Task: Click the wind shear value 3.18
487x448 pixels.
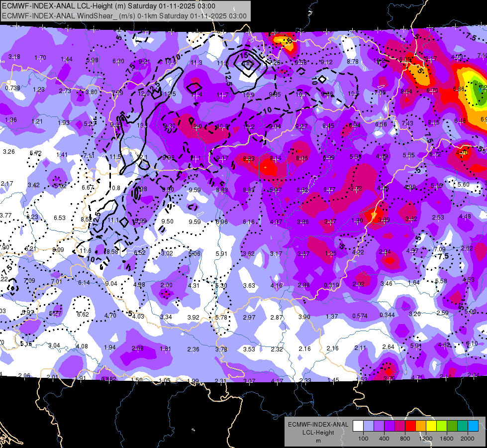Action: 14,57
